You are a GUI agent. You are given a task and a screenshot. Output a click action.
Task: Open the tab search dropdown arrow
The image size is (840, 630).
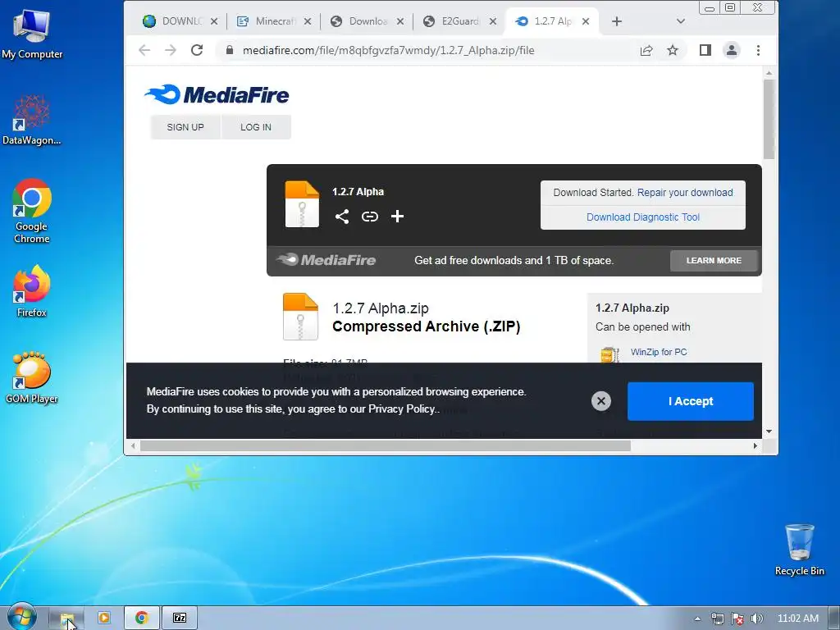680,21
